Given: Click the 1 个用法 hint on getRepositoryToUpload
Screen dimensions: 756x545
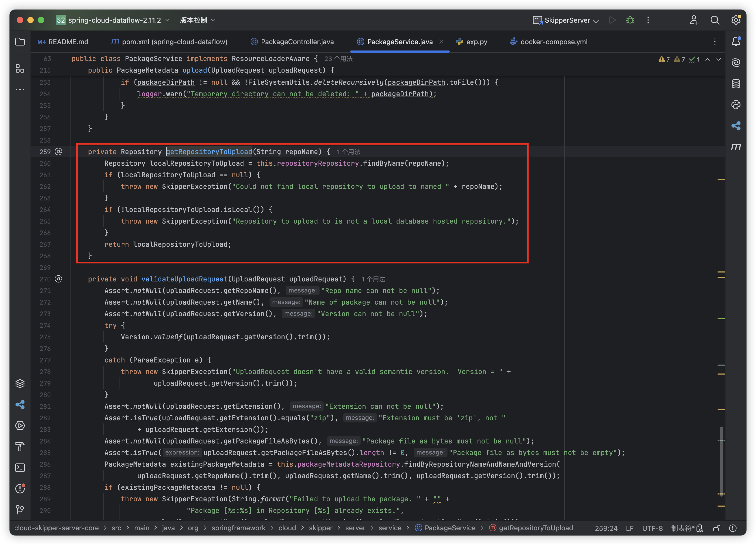Looking at the screenshot, I should (348, 152).
